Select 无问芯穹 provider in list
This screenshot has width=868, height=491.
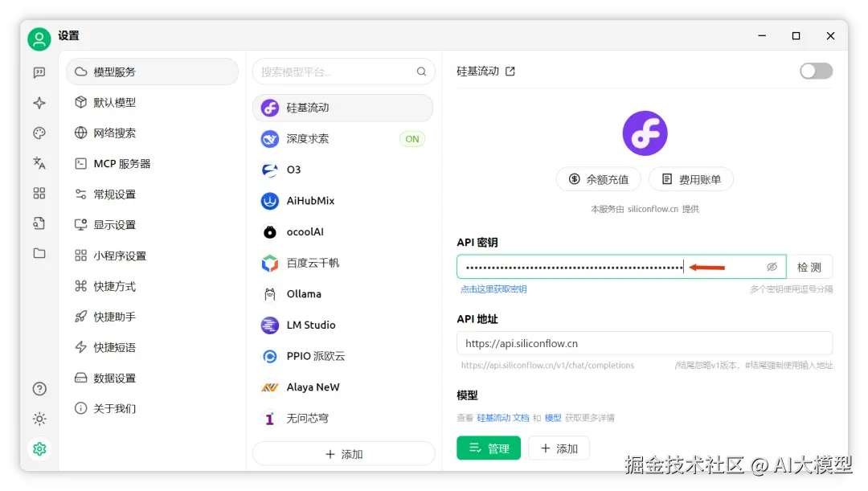(342, 419)
